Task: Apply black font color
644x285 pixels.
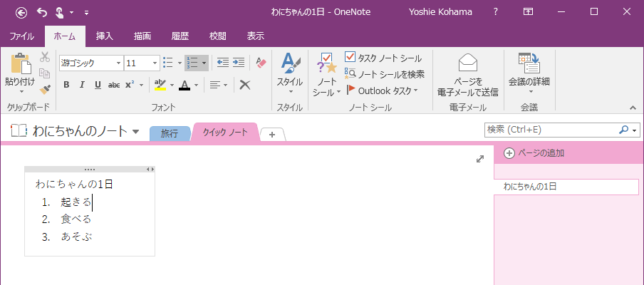Action: 185,85
